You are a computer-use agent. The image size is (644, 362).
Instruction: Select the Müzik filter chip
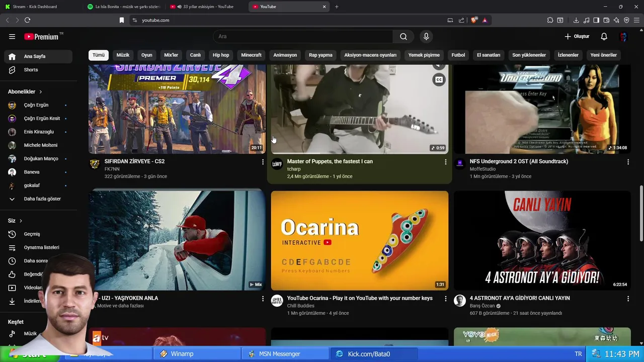(x=123, y=55)
